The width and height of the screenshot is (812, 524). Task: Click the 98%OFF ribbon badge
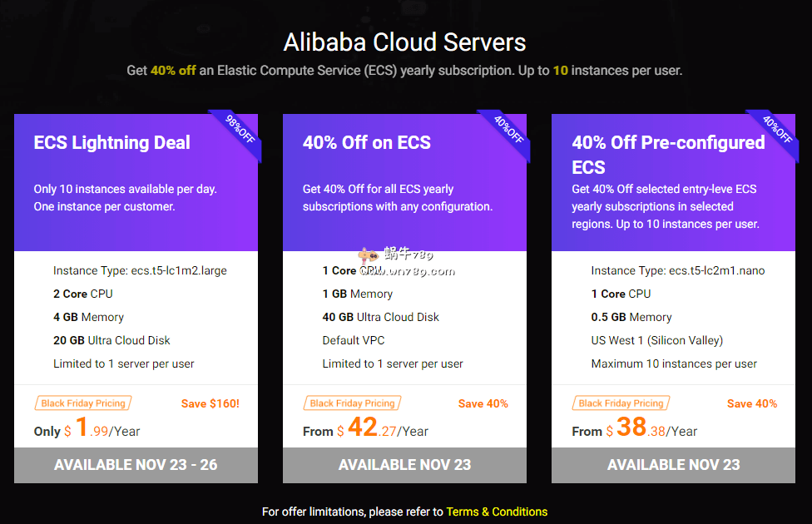coord(241,131)
